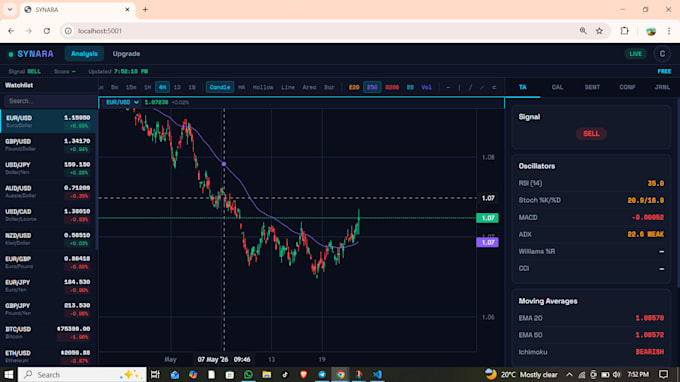
Task: Select BTC/USD in the watchlist
Action: [x=48, y=333]
